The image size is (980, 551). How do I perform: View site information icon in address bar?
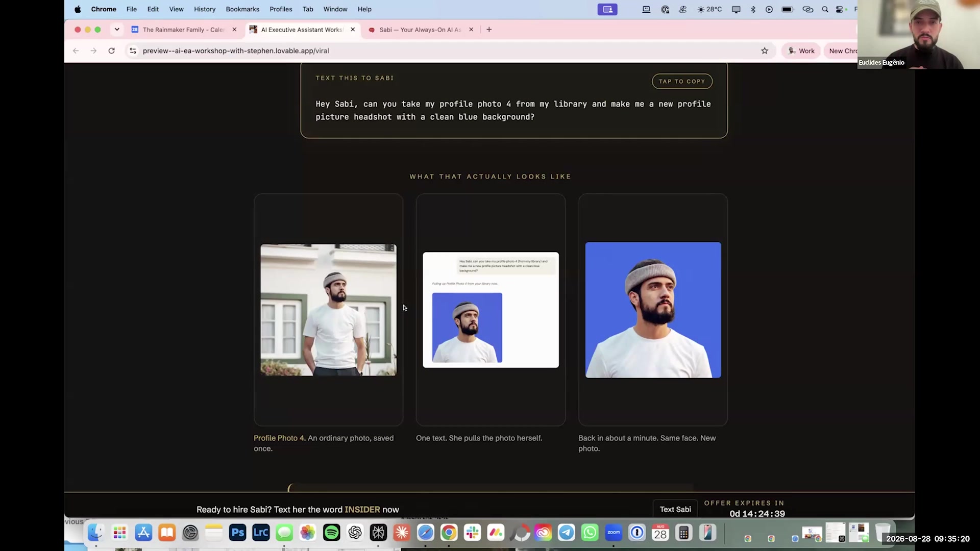pyautogui.click(x=133, y=51)
